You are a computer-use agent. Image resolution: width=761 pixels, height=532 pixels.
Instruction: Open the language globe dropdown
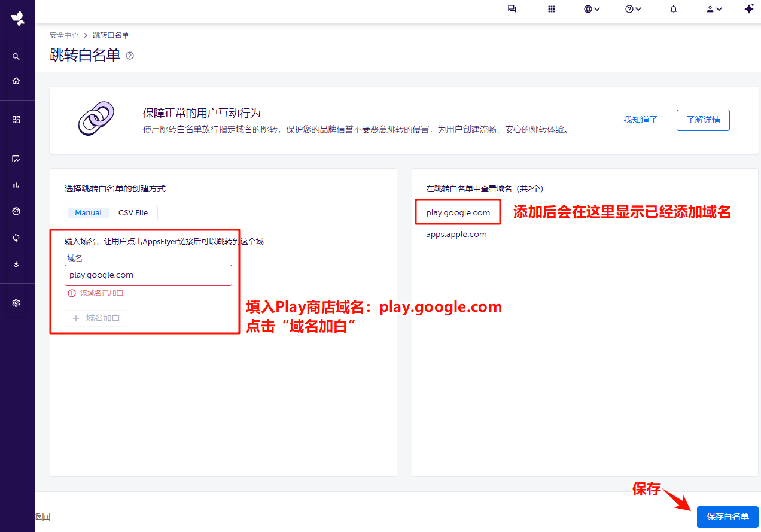pos(592,9)
